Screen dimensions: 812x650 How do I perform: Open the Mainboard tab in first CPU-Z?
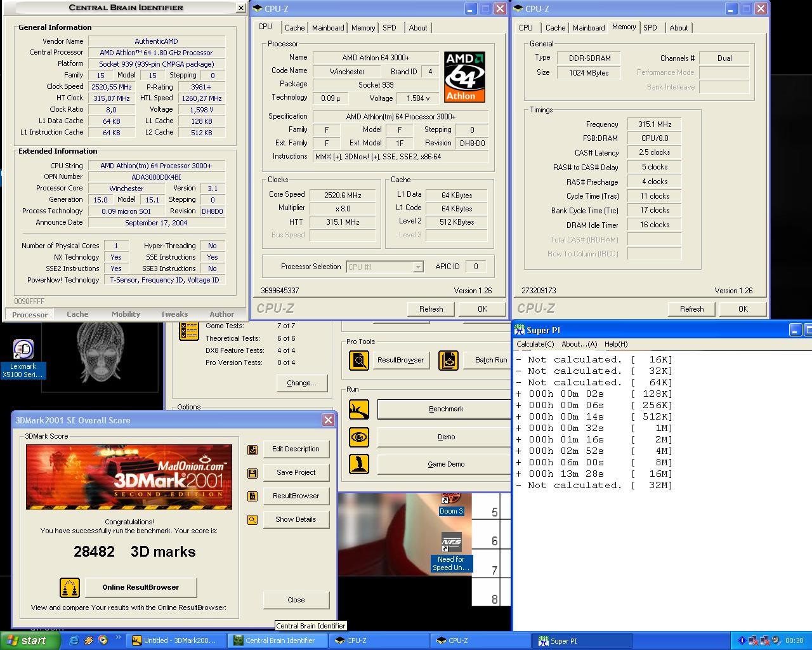click(328, 28)
